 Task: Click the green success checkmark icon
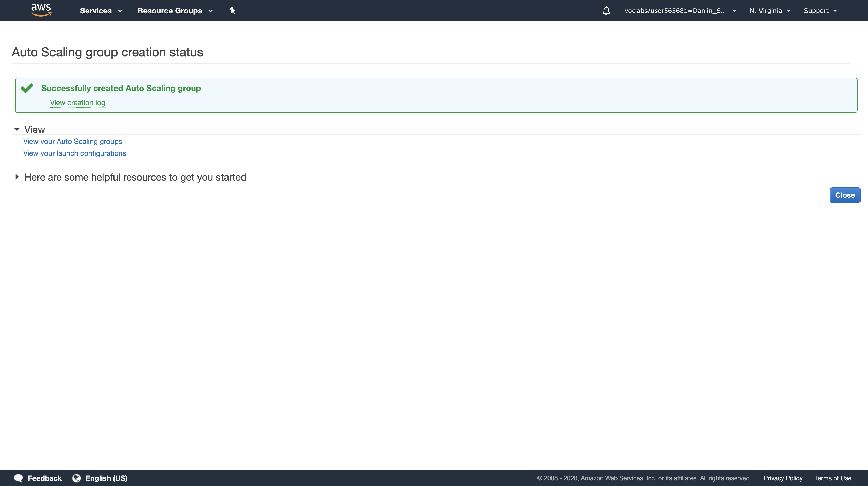click(27, 88)
